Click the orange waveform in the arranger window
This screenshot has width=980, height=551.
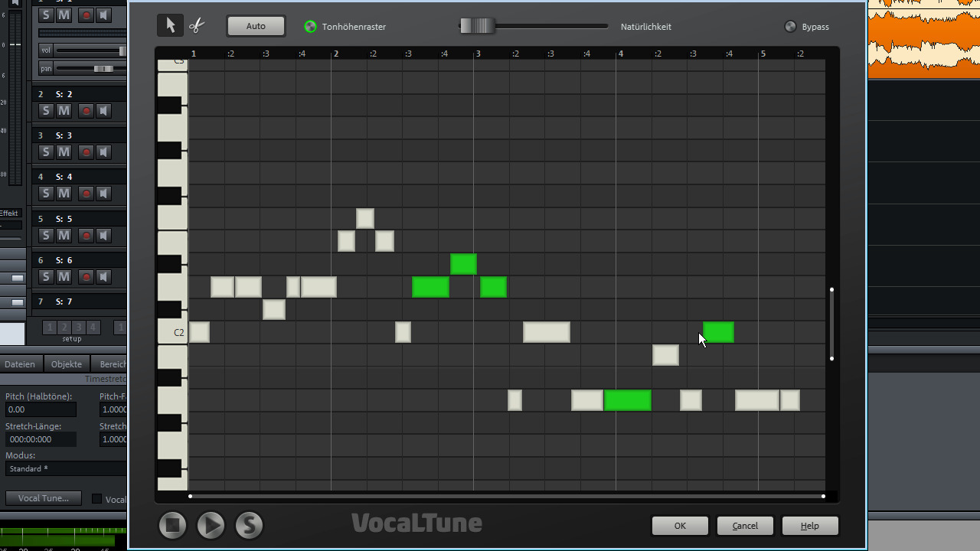[x=924, y=38]
